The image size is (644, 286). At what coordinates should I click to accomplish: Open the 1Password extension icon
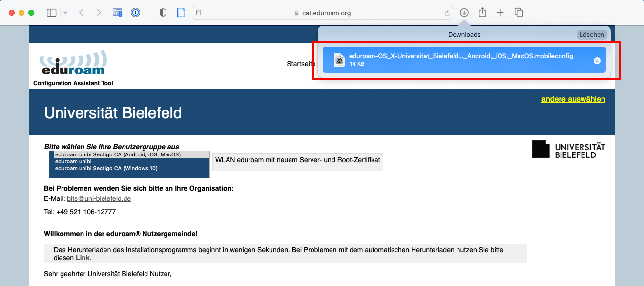tap(136, 13)
